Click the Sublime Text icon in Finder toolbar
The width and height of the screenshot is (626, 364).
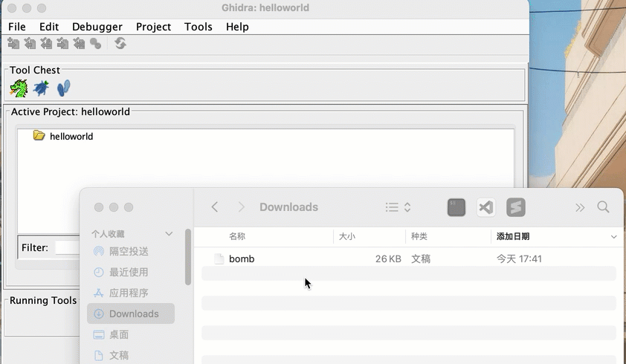click(516, 207)
